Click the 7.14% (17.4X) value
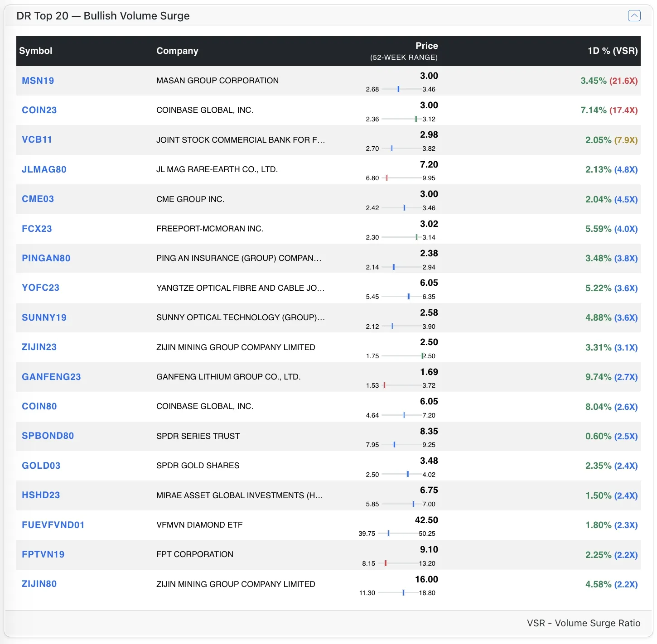657x644 pixels. tap(609, 110)
